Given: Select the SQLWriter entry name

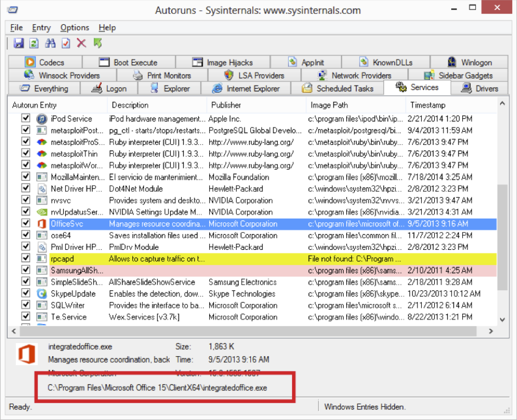Looking at the screenshot, I should click(68, 306).
